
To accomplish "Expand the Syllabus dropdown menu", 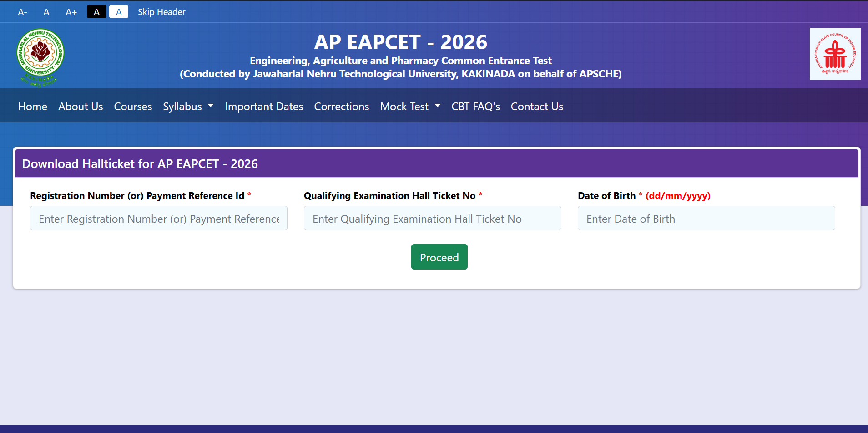I will point(188,107).
